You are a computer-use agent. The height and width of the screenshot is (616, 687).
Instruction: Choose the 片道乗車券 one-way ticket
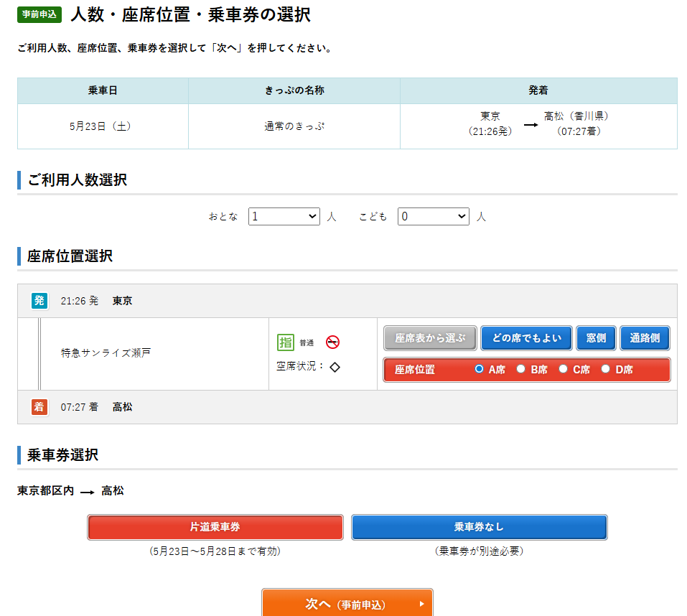pyautogui.click(x=215, y=527)
